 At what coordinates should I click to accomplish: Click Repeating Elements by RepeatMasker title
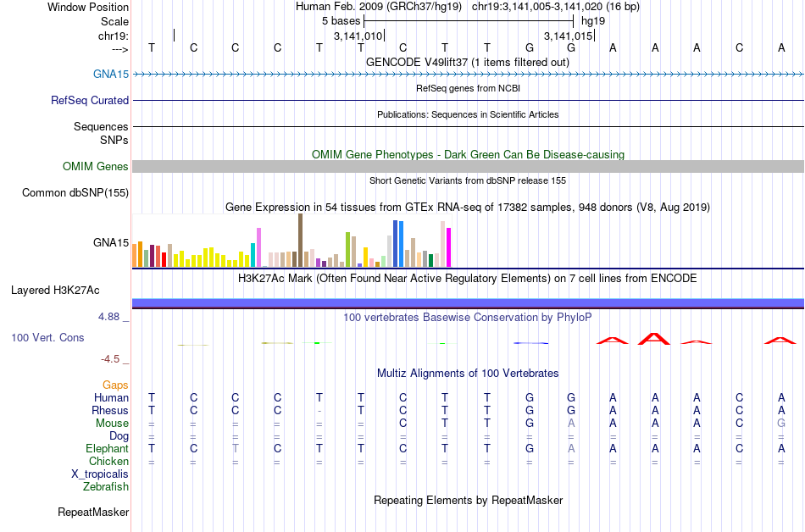click(468, 500)
